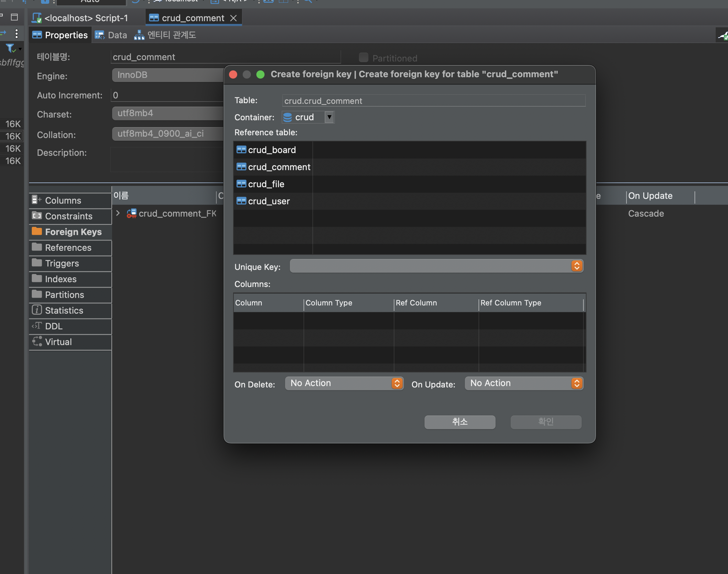Click the crud_comment_FK foreign key icon
Screen dimensions: 728x574
coord(132,214)
